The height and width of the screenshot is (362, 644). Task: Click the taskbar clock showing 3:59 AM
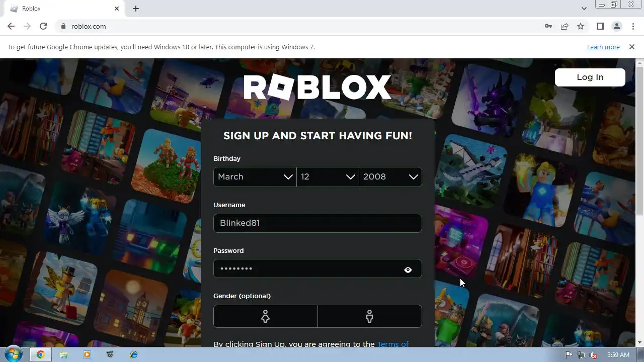click(618, 354)
